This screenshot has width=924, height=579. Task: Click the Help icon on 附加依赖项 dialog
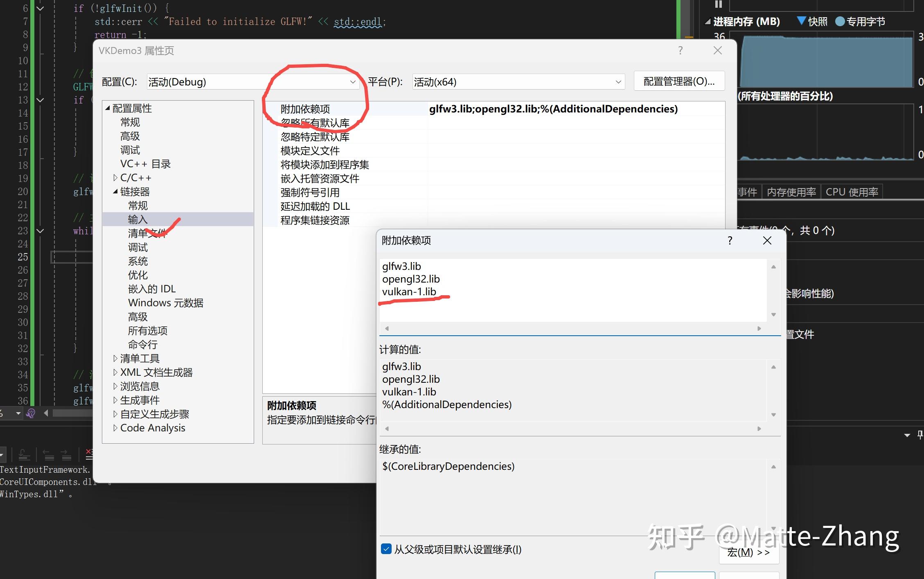point(730,241)
